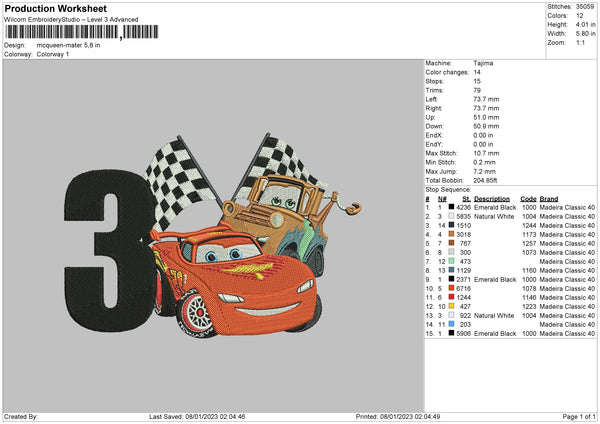
Task: Click the '73.7 mm' value next to Left
Action: point(486,99)
